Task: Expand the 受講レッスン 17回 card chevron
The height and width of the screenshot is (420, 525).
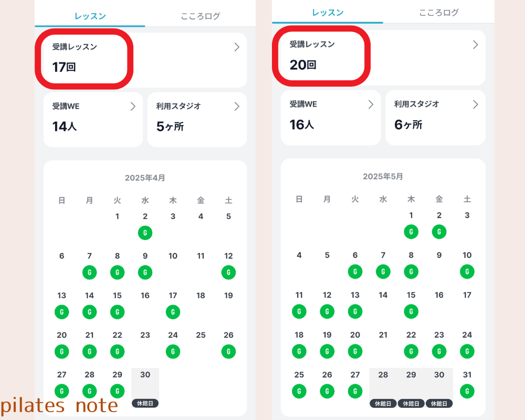Action: [x=237, y=47]
